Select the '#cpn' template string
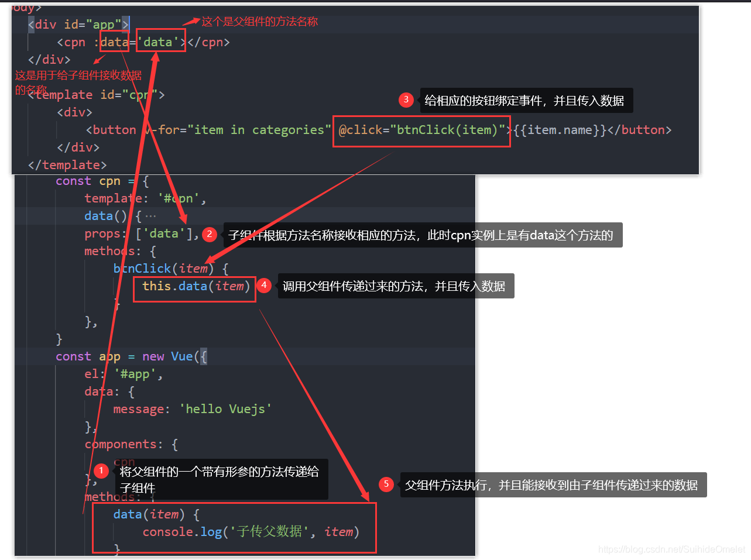751x560 pixels. point(179,198)
